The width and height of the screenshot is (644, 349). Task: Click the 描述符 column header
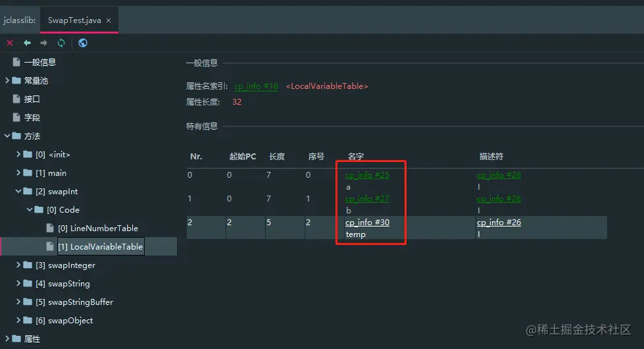(491, 156)
